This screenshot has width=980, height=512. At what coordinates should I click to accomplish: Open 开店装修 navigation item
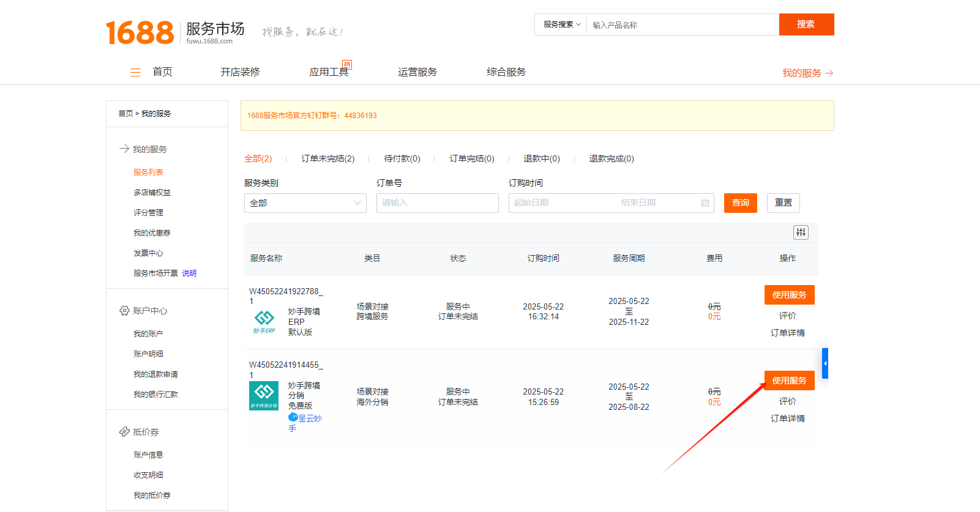(x=241, y=72)
